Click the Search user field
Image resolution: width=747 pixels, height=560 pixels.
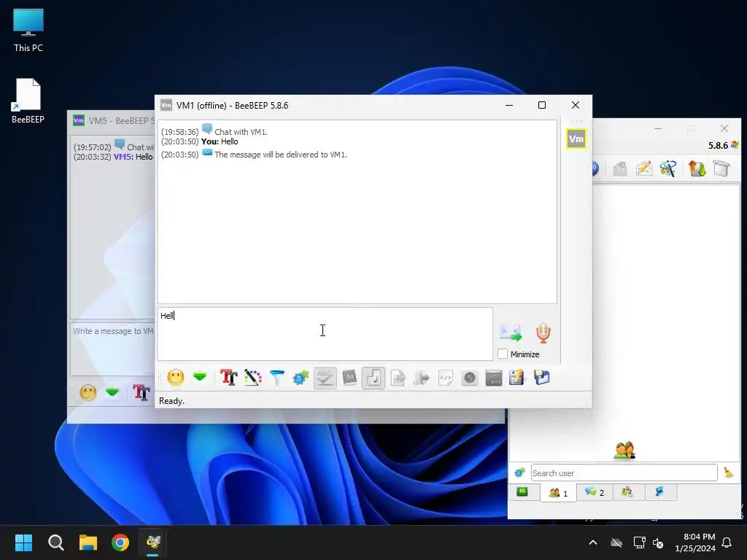click(624, 472)
